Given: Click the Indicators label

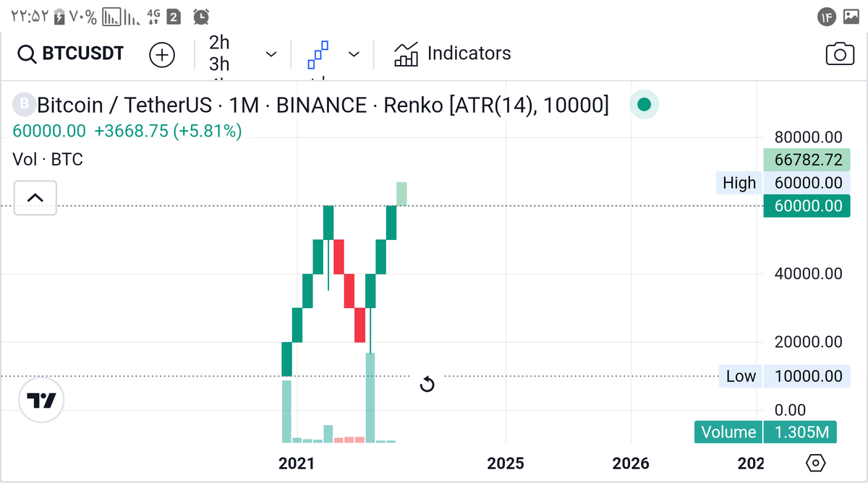Looking at the screenshot, I should click(x=469, y=53).
